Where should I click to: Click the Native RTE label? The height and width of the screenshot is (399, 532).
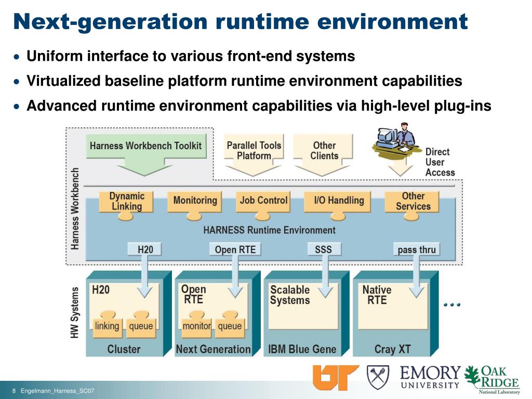point(377,295)
